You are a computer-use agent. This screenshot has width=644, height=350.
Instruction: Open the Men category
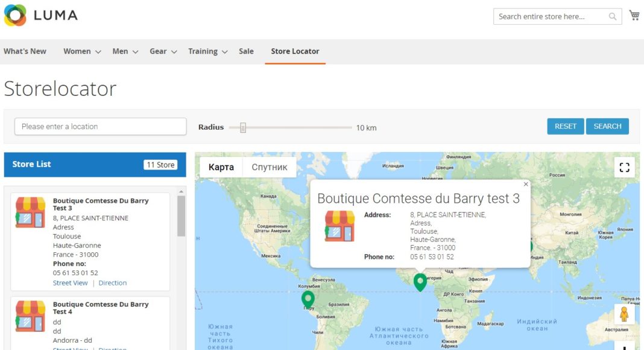point(120,51)
